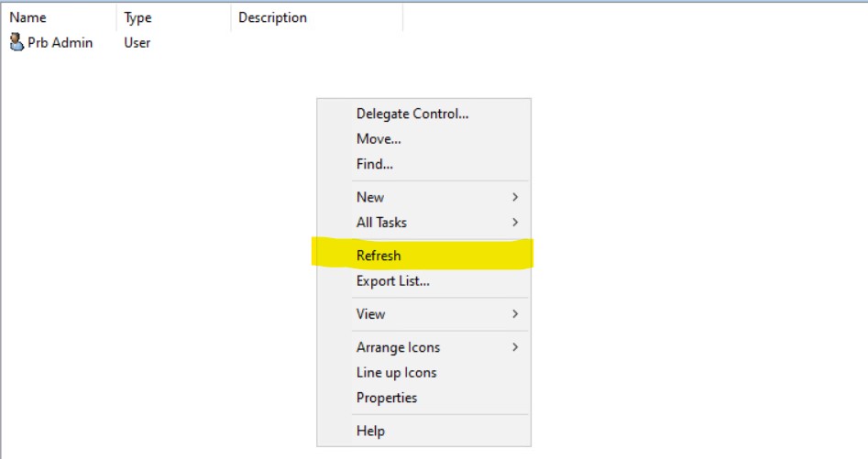
Task: Click the User type cell for Prb Admin
Action: [137, 42]
